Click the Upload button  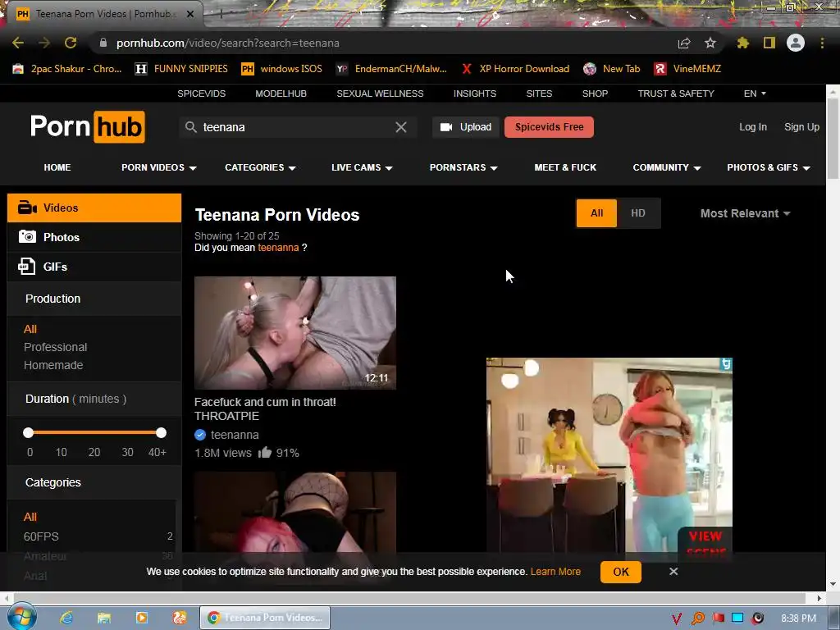click(466, 127)
